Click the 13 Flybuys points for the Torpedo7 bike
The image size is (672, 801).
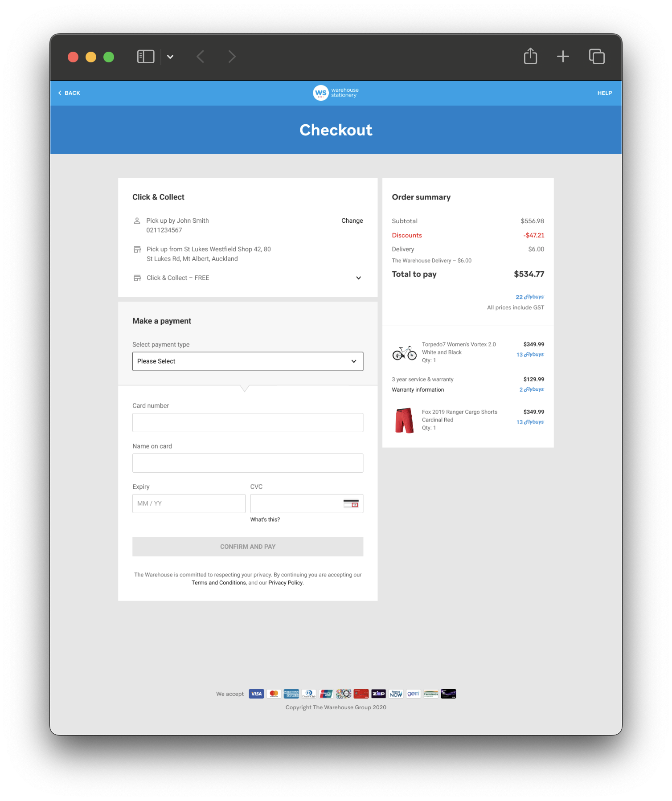pyautogui.click(x=530, y=355)
